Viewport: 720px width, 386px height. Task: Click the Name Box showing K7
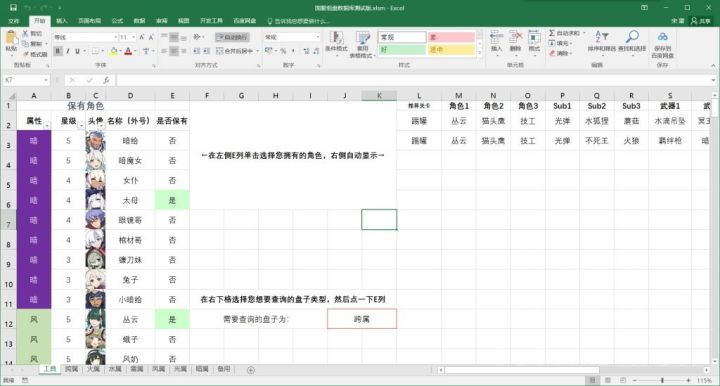[26, 80]
